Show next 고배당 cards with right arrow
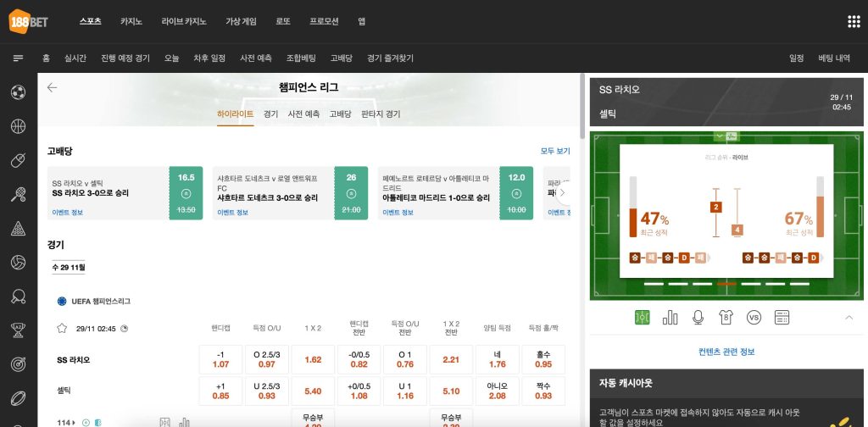The height and width of the screenshot is (427, 868). click(563, 193)
